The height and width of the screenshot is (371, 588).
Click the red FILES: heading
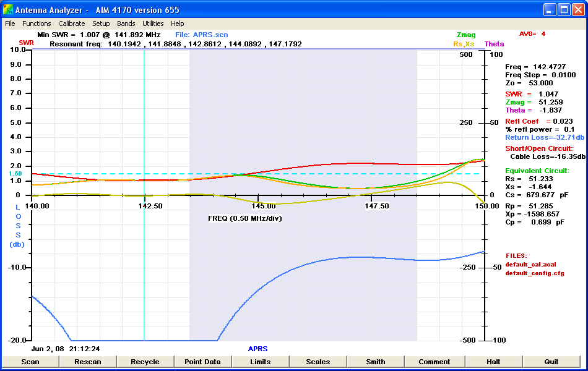pos(516,256)
